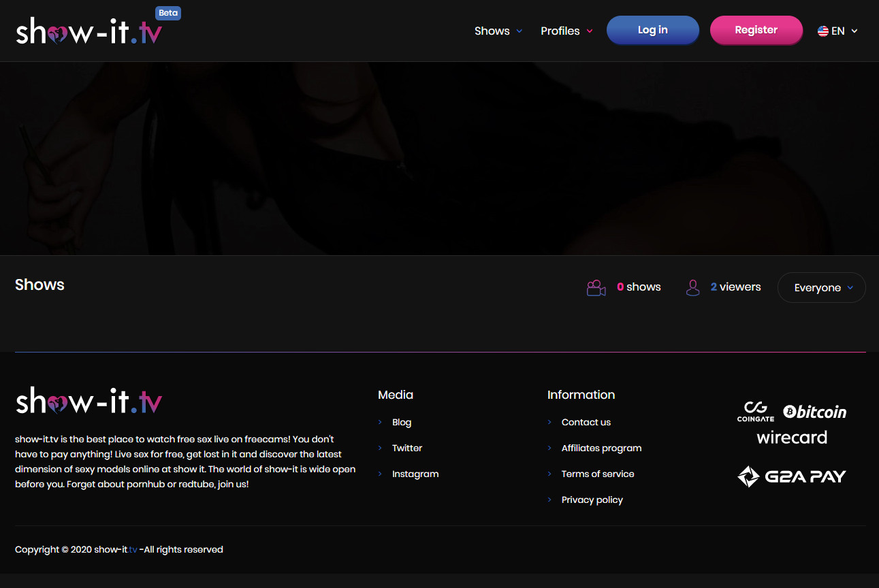879x588 pixels.
Task: Click the person icon beside viewers count
Action: tap(693, 288)
